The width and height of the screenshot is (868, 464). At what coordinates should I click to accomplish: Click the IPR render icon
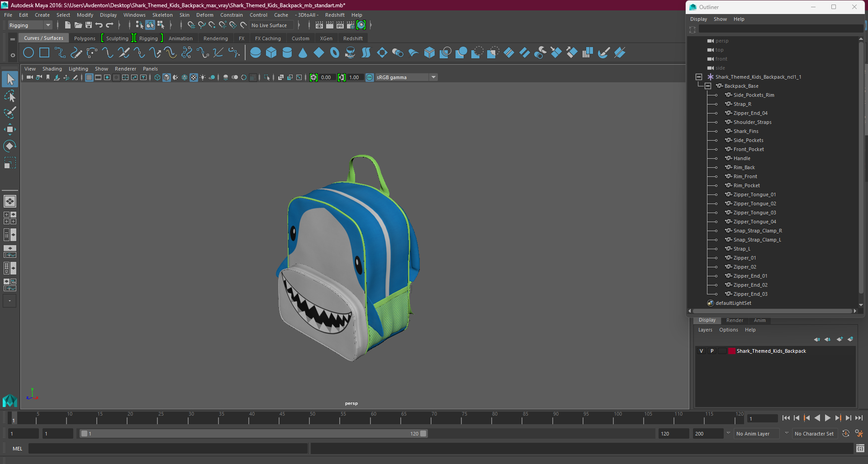point(340,25)
